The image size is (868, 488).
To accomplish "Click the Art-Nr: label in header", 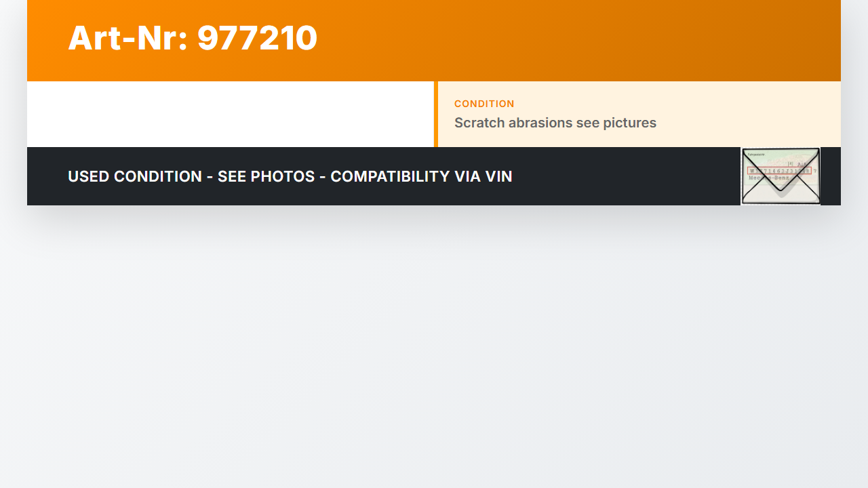I will tap(127, 38).
